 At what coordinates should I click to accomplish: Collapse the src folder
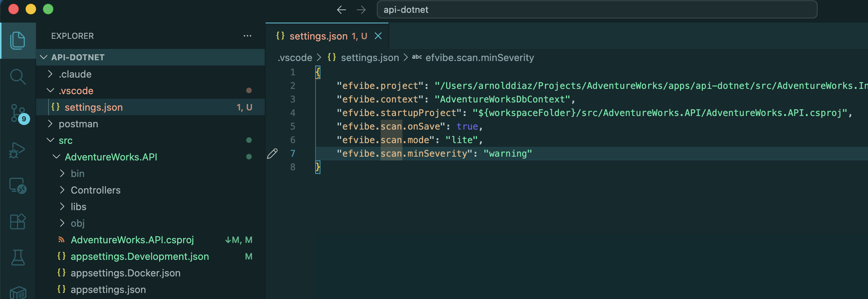pos(50,140)
